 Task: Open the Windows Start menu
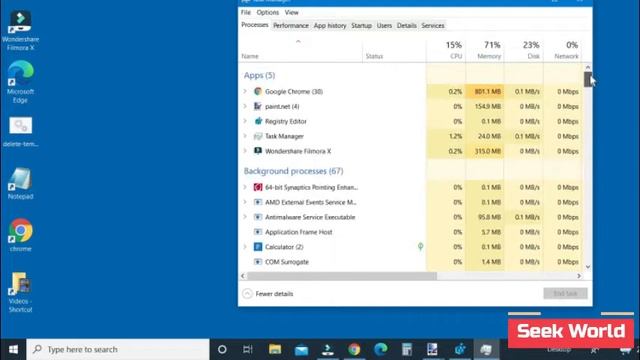point(13,349)
